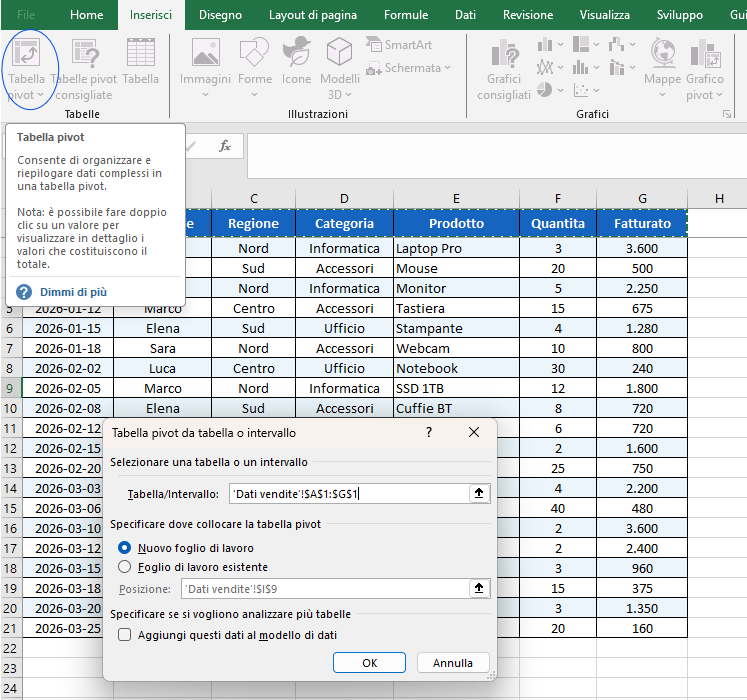
Task: Follow the Dimmi di più link
Action: (73, 292)
